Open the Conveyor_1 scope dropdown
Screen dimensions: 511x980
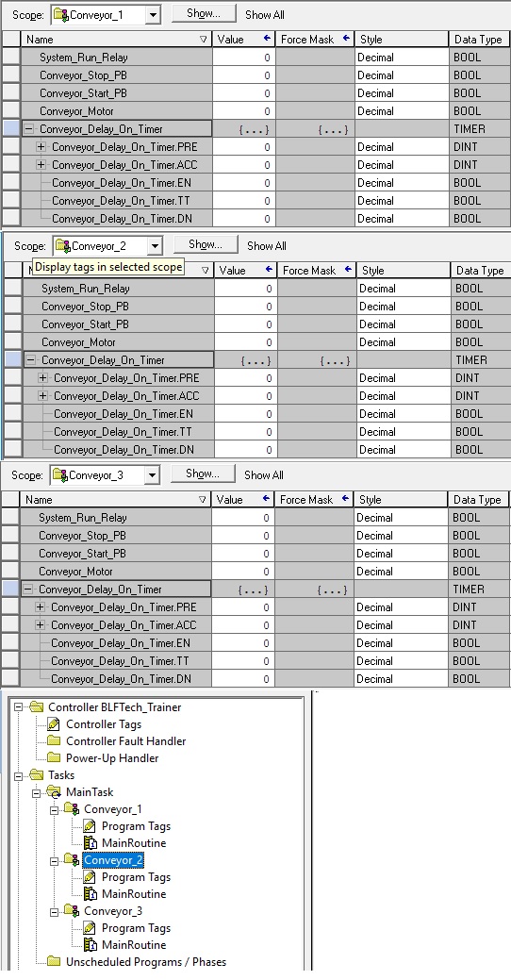[153, 14]
